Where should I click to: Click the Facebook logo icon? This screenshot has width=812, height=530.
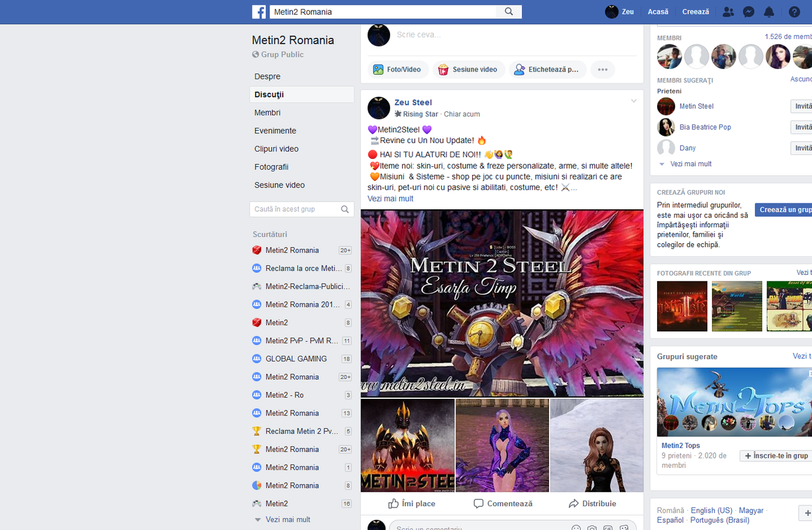pos(259,12)
